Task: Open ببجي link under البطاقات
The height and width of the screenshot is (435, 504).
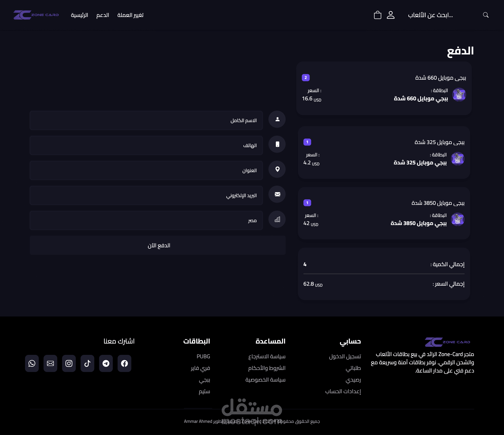Action: click(205, 380)
